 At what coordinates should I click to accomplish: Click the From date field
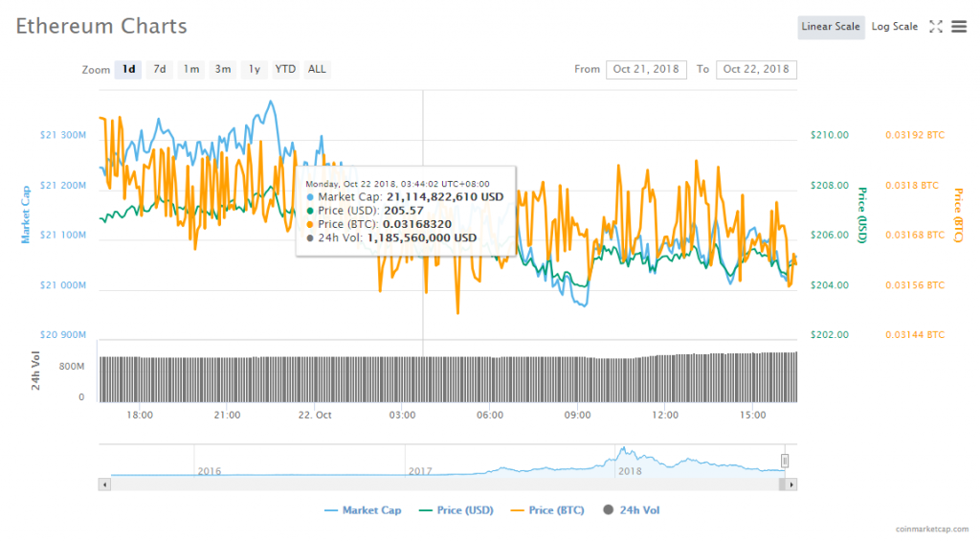[x=646, y=69]
